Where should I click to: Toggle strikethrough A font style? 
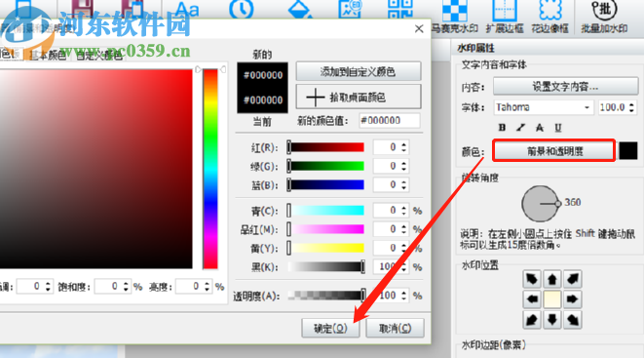540,128
